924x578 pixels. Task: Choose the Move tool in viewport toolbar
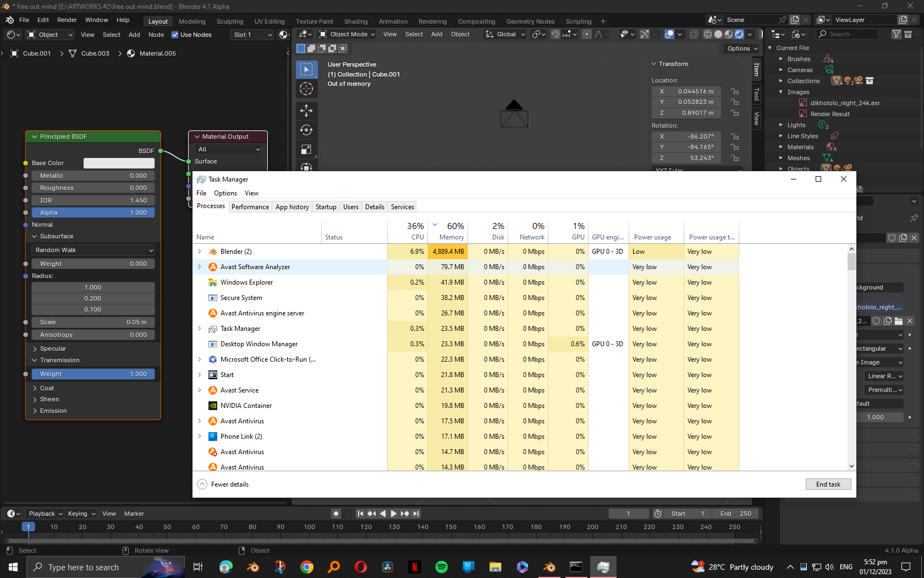click(306, 111)
